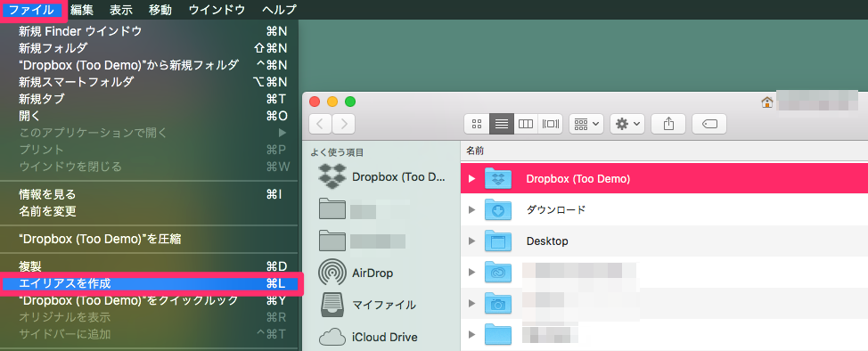Open the 移動 menu
Screen dimensions: 868x351
[160, 10]
